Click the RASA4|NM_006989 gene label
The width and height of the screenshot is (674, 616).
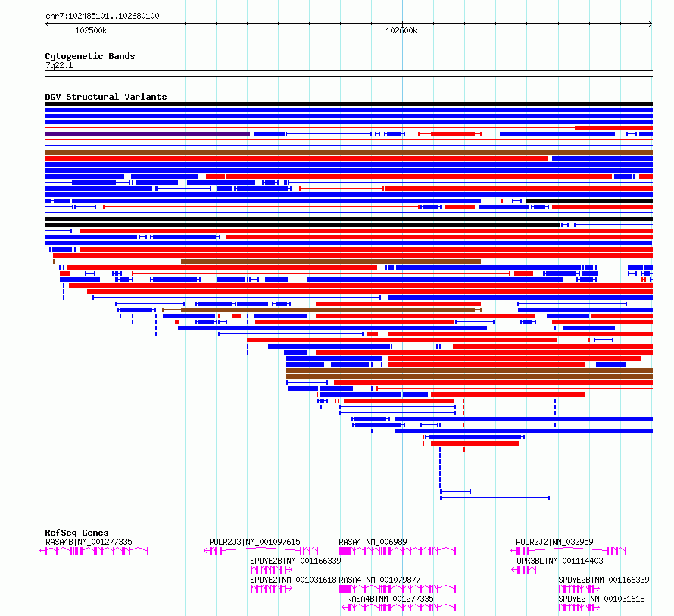click(x=373, y=542)
